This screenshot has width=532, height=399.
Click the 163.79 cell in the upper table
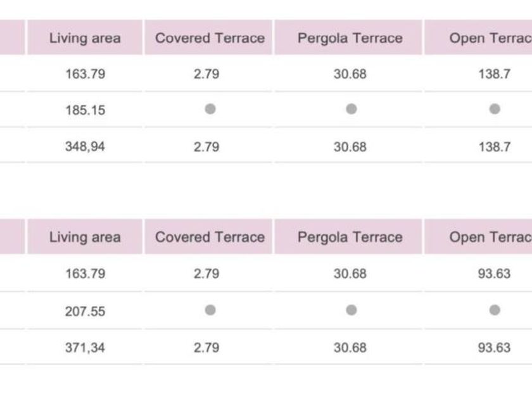click(85, 74)
